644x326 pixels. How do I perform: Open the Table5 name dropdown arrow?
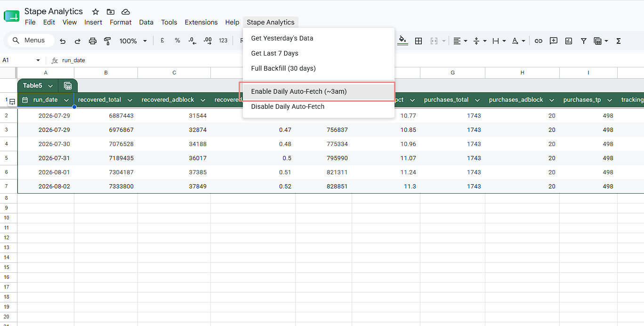[50, 86]
